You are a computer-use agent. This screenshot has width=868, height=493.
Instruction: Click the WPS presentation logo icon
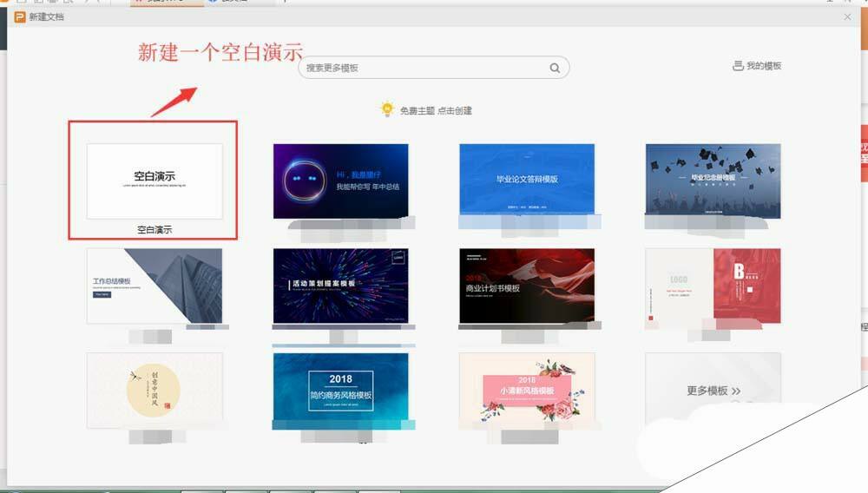click(x=20, y=17)
